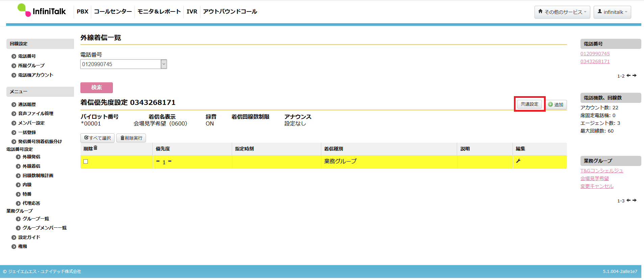Click the next arrow under the 電話番号 list
This screenshot has height=280, width=644.
pos(635,76)
